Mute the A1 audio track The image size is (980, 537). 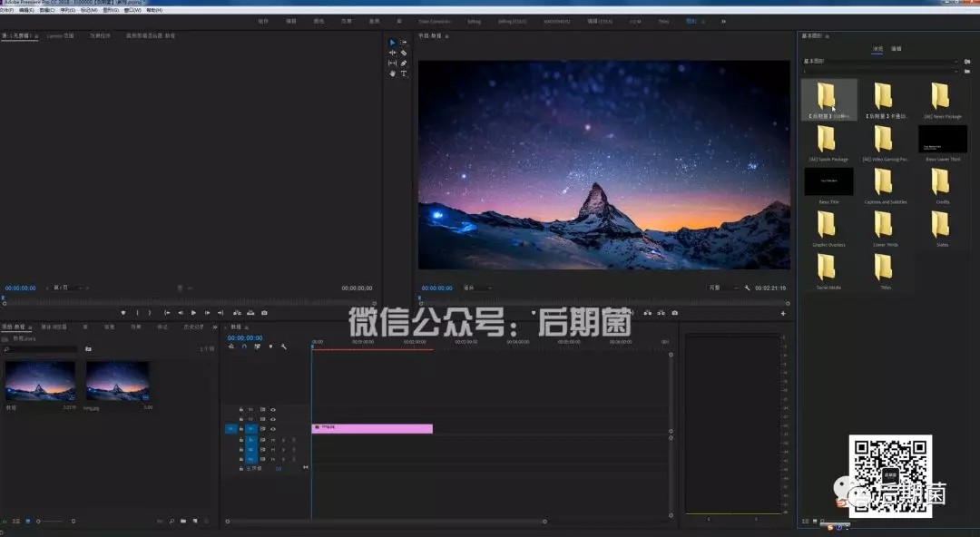[273, 440]
